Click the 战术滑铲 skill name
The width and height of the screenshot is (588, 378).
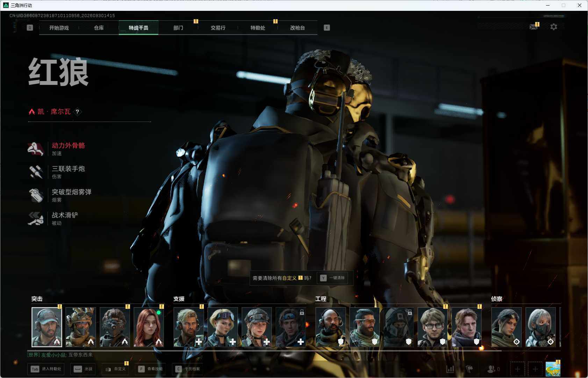[65, 215]
